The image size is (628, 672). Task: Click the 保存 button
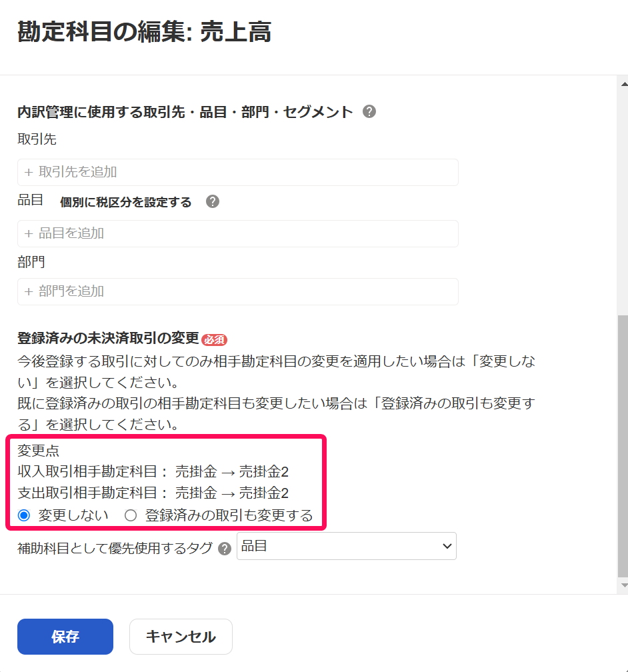pyautogui.click(x=65, y=637)
